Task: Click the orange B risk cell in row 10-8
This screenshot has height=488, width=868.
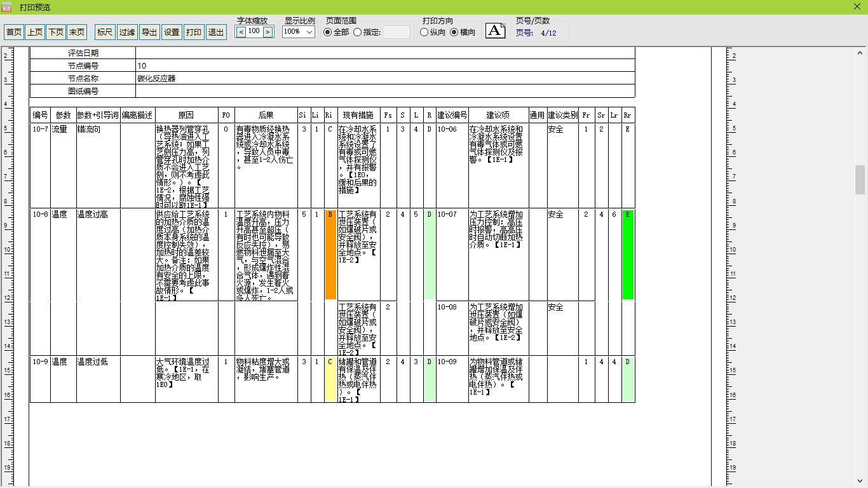Action: [x=330, y=254]
